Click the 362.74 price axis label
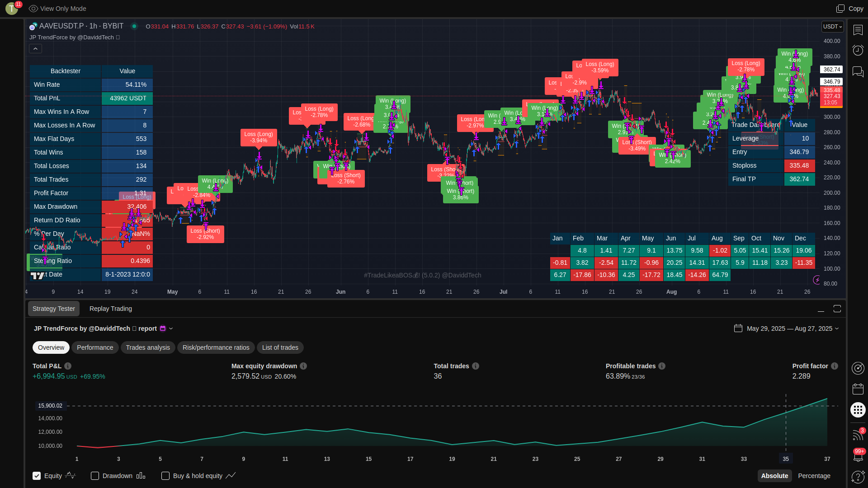This screenshot has height=488, width=868. [x=831, y=70]
